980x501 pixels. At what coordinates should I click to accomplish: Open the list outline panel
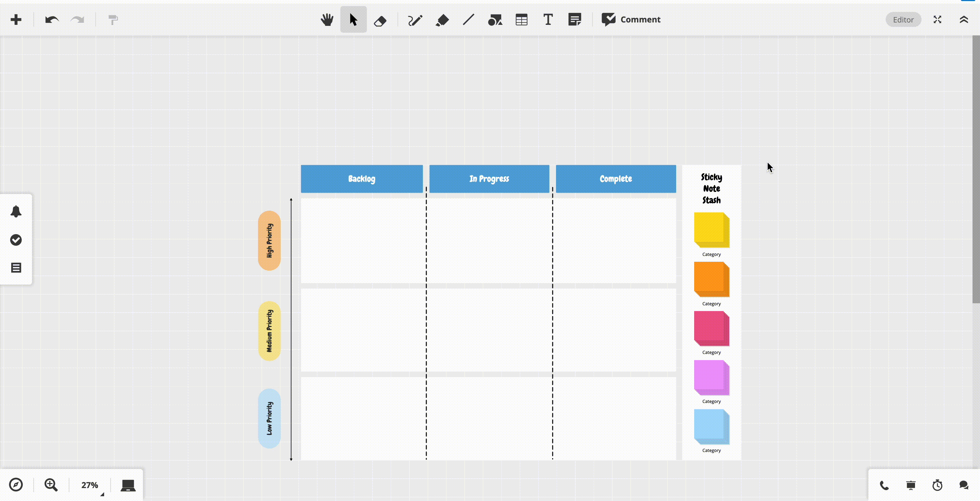tap(16, 268)
